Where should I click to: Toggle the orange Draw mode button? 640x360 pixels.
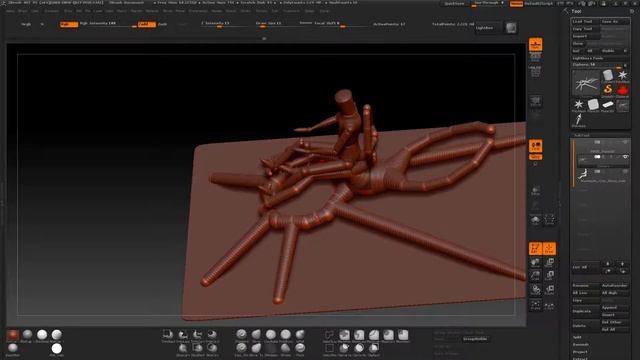549,249
